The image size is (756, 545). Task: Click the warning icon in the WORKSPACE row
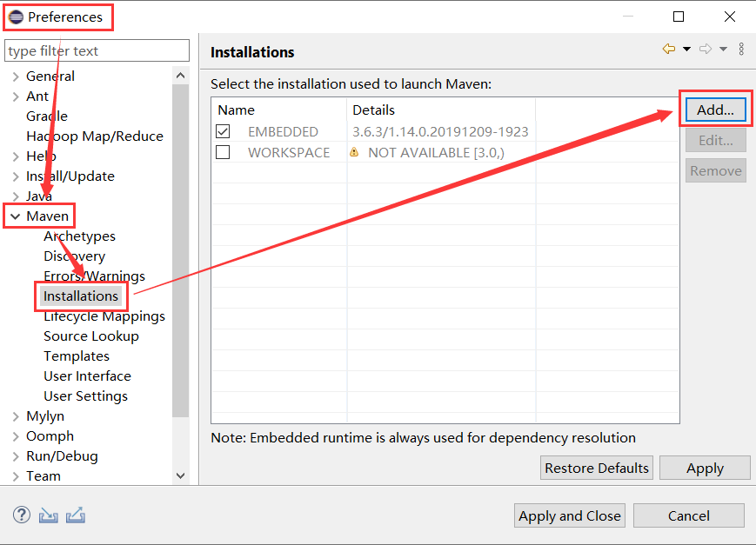354,152
